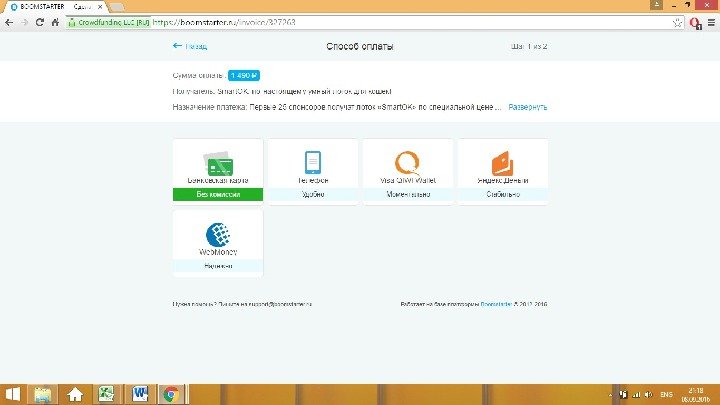Viewport: 720px width, 405px height.
Task: Close the BOOMSTARTER tab
Action: [100, 7]
